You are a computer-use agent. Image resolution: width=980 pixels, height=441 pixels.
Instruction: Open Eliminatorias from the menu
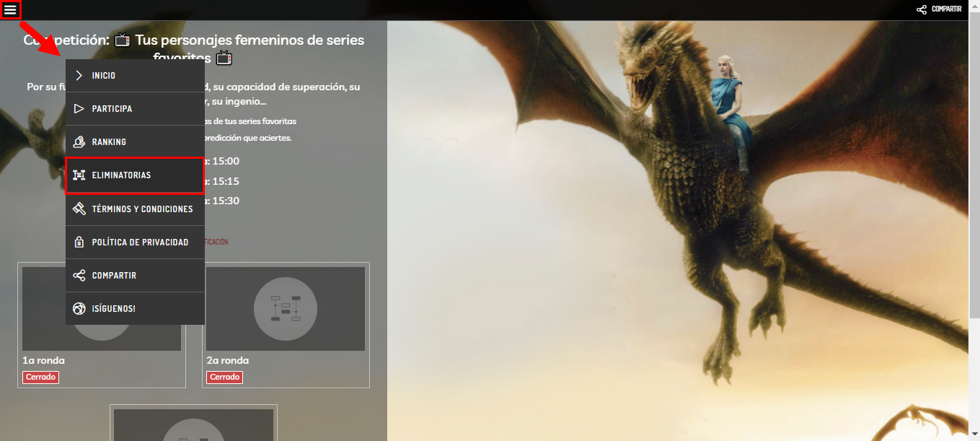coord(135,175)
